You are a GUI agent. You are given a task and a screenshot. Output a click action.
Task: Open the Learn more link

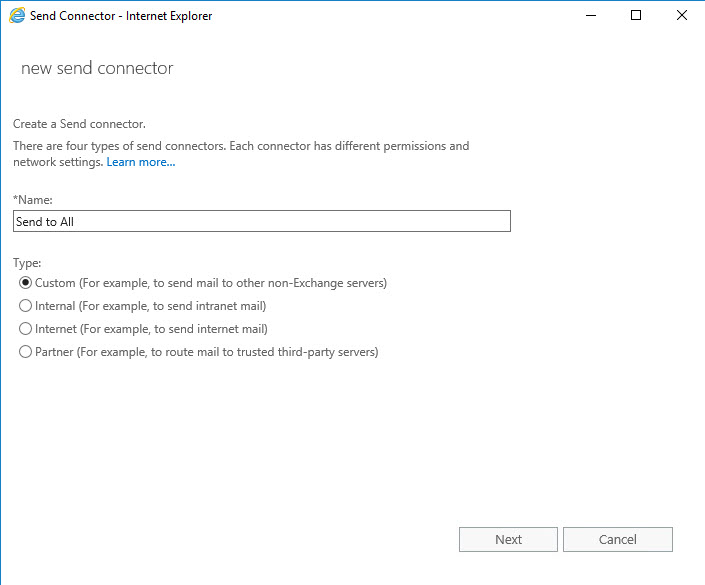coord(141,162)
